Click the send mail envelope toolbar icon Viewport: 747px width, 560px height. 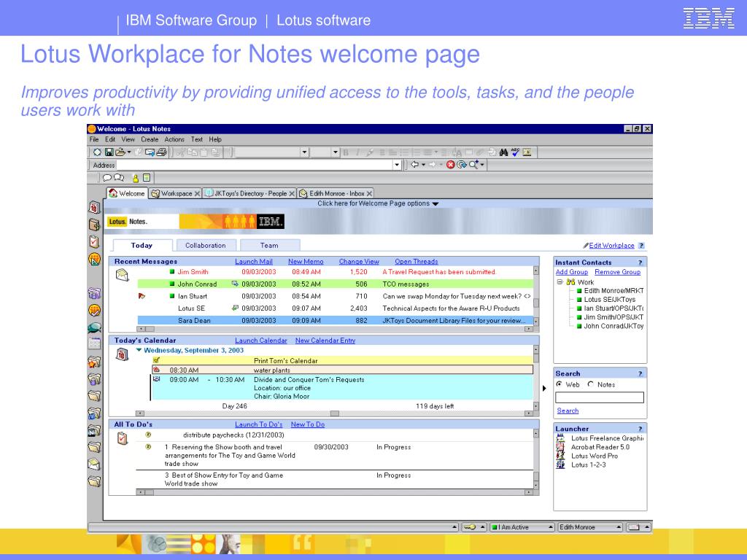[x=150, y=152]
